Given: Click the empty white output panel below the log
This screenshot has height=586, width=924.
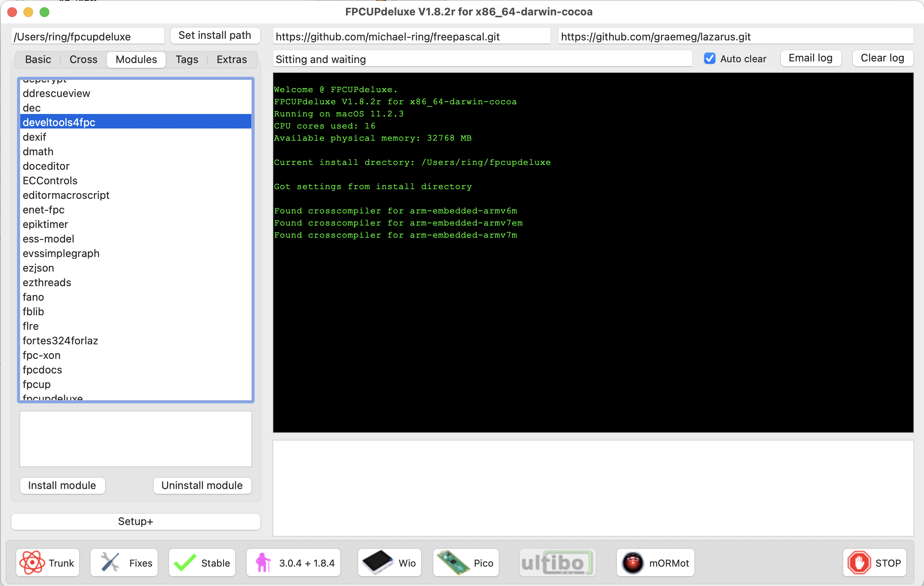Looking at the screenshot, I should (x=593, y=488).
